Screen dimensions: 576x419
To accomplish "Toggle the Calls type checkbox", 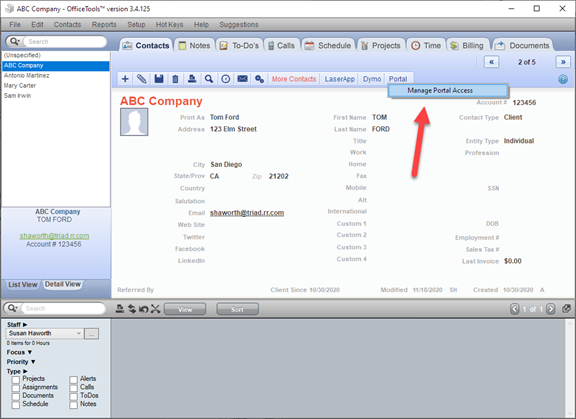I will pos(73,388).
